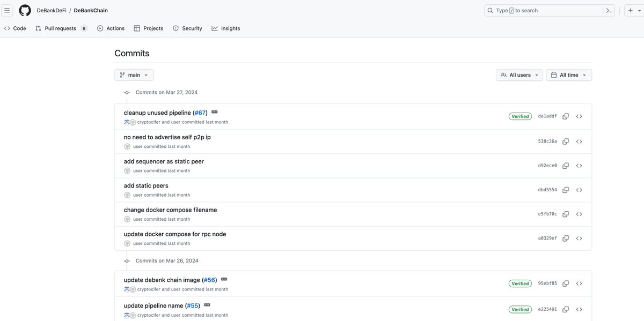Screen dimensions: 644x321
Task: Click Verified badge on commit da1addf
Action: click(520, 116)
